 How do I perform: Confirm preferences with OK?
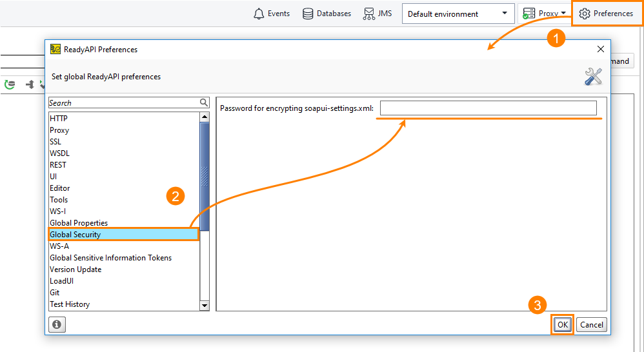click(x=562, y=324)
